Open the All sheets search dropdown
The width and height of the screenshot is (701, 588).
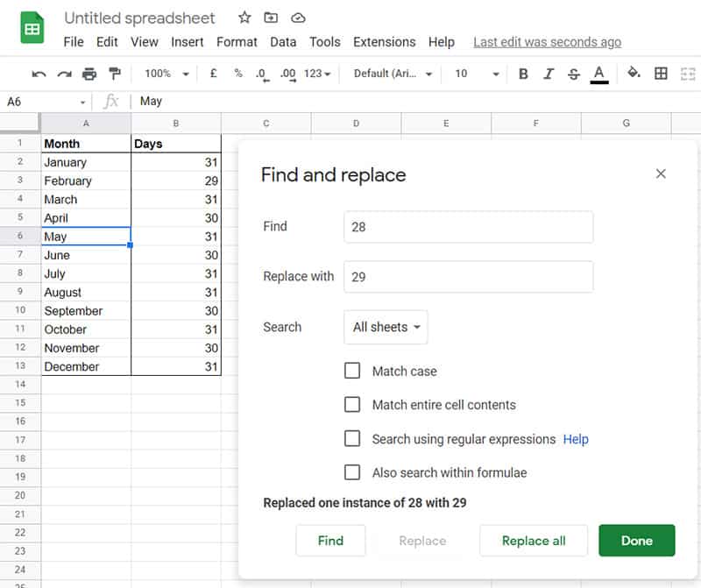(x=386, y=327)
